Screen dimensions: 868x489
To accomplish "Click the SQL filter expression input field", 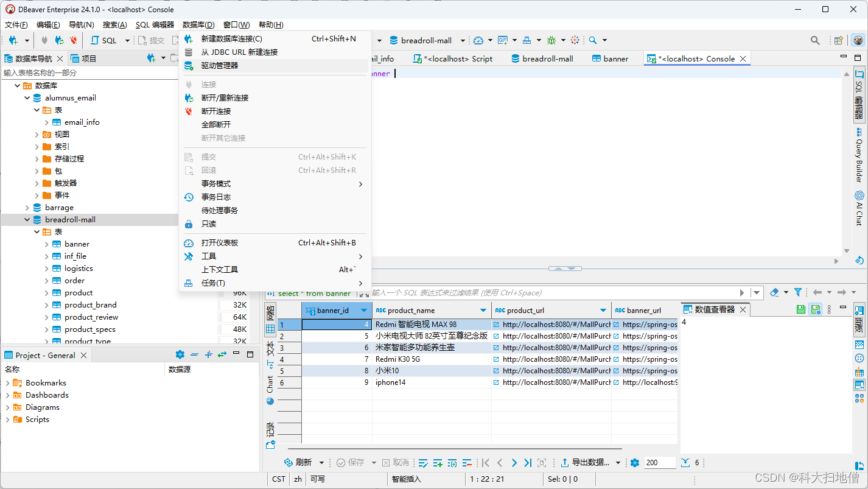I will pos(553,293).
